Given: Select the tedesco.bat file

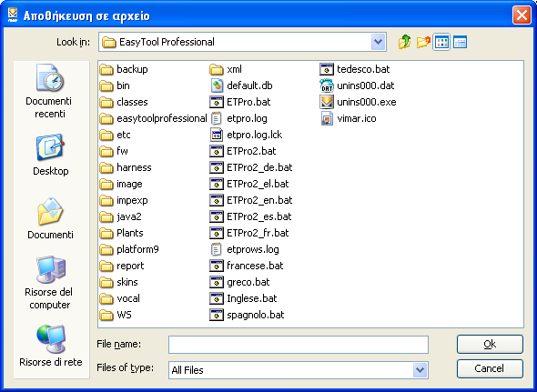Looking at the screenshot, I should point(355,69).
